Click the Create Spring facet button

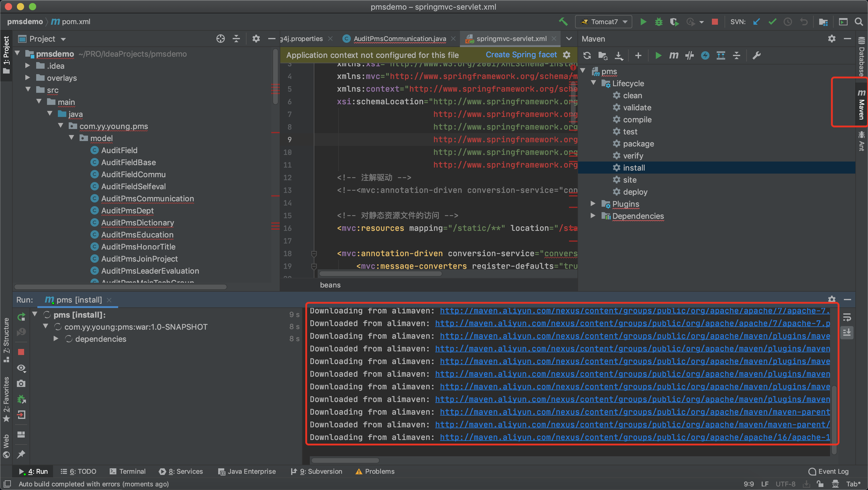pyautogui.click(x=521, y=54)
